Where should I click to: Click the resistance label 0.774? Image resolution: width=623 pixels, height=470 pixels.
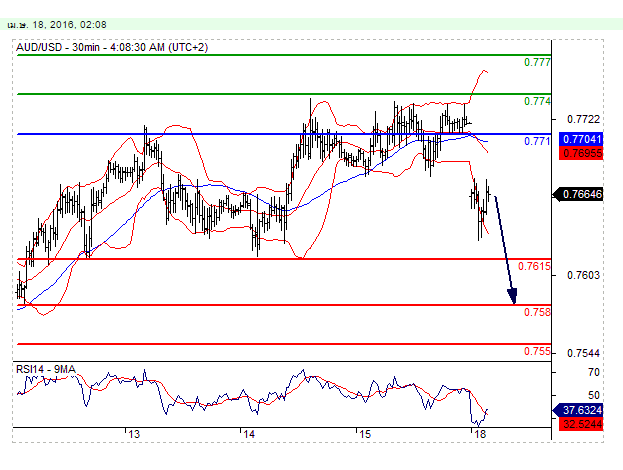click(537, 101)
